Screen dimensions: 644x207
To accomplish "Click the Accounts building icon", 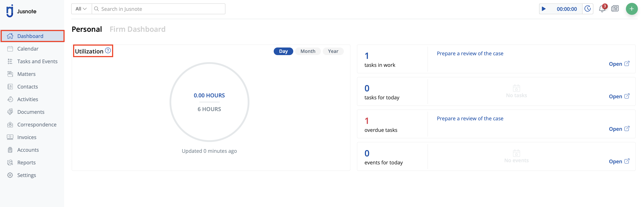I will coord(10,150).
